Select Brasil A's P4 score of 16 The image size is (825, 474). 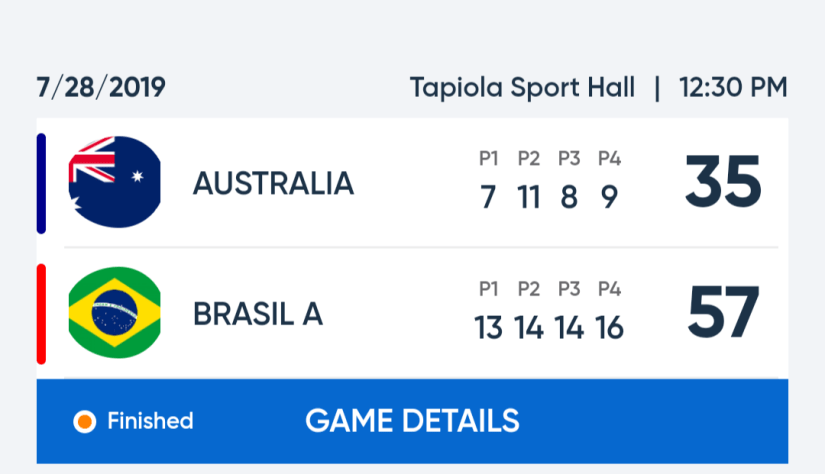[x=609, y=327]
